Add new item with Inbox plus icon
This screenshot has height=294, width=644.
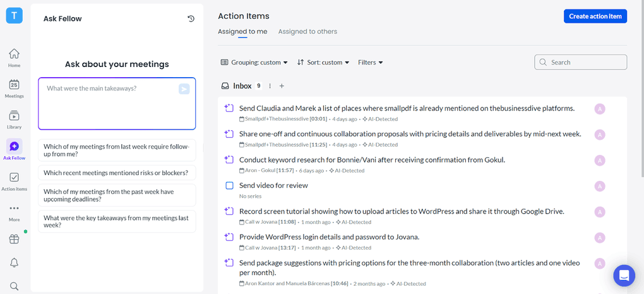(x=282, y=86)
